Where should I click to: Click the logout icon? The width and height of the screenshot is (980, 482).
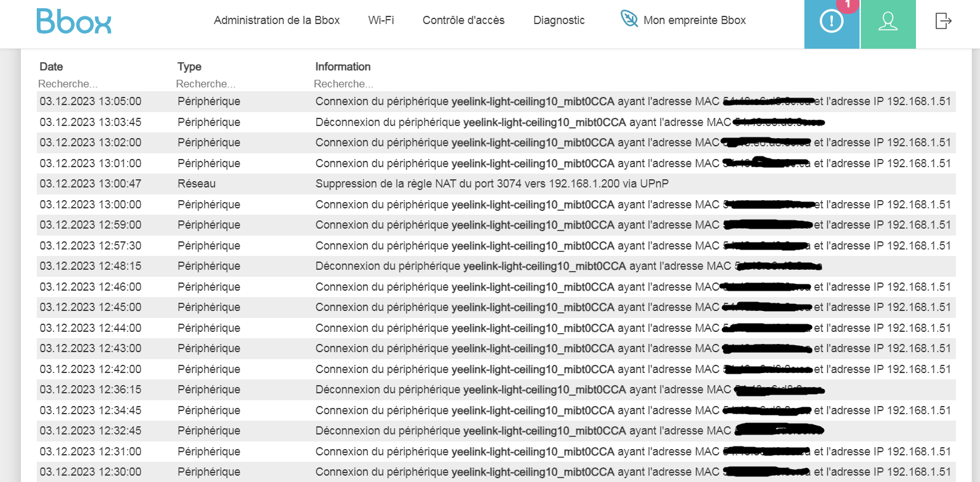click(944, 21)
